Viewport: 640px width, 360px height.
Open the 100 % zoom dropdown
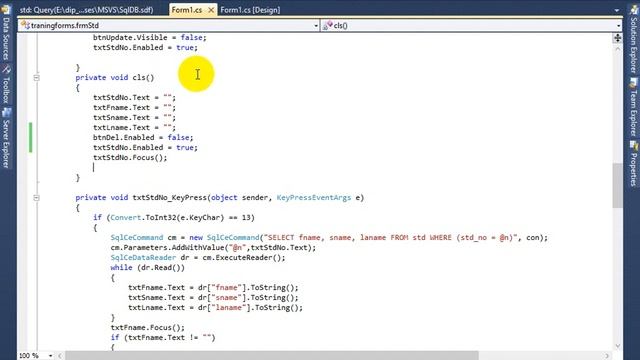[x=50, y=356]
